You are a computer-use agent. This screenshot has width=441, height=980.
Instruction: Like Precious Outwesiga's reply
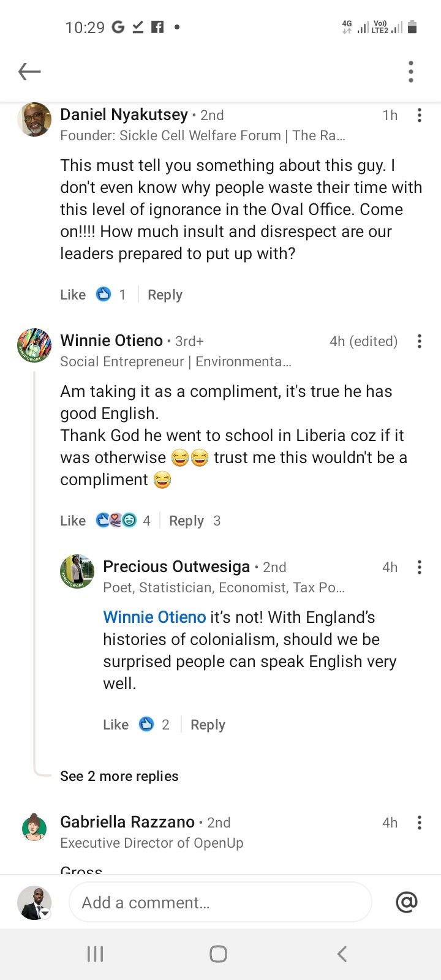(x=116, y=725)
